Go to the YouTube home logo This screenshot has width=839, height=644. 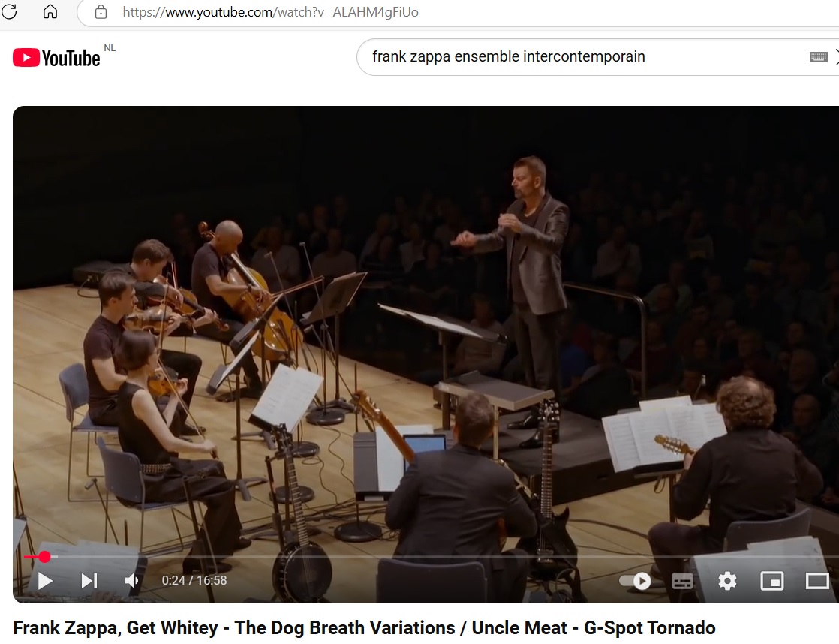tap(56, 57)
